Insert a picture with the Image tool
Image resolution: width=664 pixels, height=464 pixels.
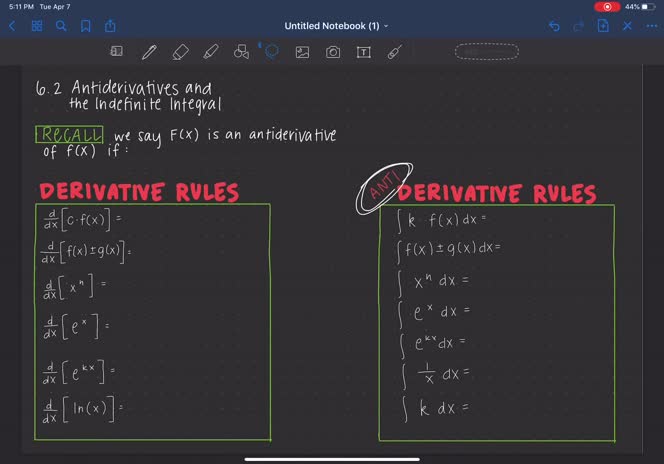pos(302,52)
